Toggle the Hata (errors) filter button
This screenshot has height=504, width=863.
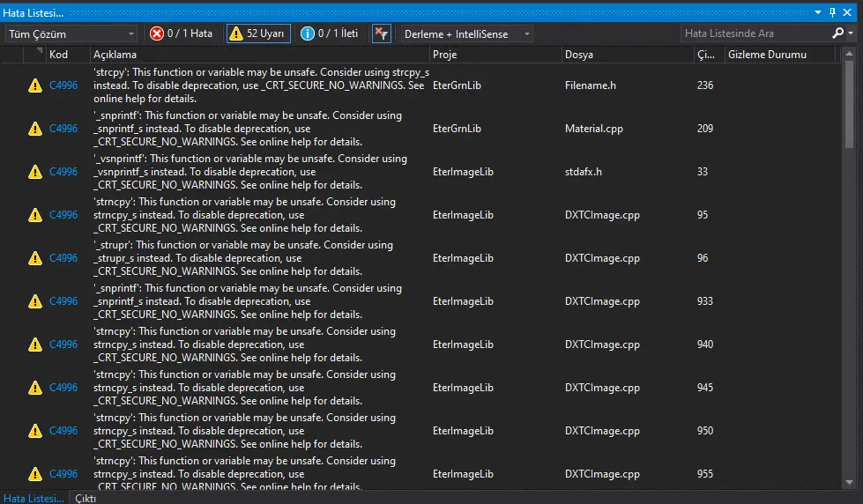tap(182, 33)
